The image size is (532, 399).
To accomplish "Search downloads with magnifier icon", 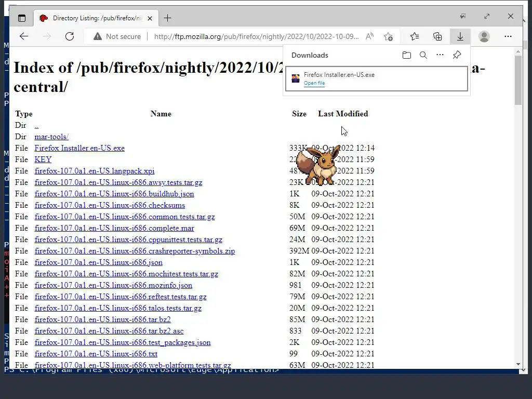I will tap(423, 55).
